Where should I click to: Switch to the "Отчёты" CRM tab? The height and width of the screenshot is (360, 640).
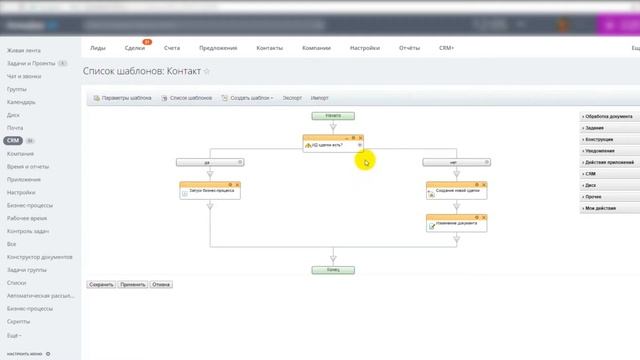(x=409, y=48)
